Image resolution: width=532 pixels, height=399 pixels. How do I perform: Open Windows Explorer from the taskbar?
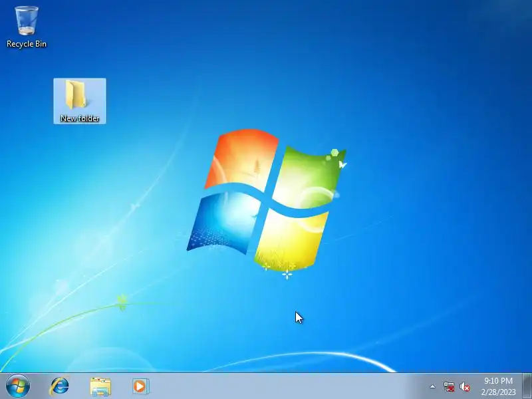[x=100, y=386]
